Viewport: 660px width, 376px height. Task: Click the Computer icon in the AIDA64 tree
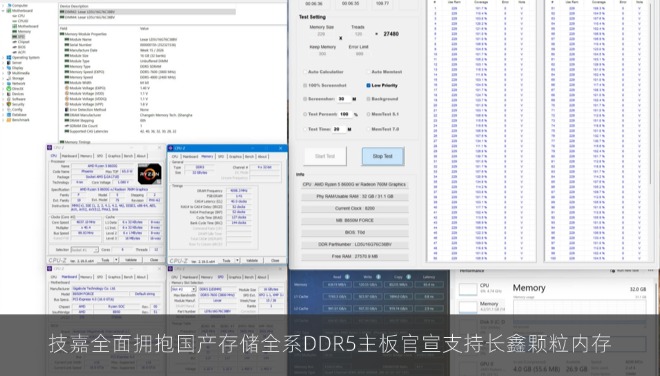click(x=9, y=5)
